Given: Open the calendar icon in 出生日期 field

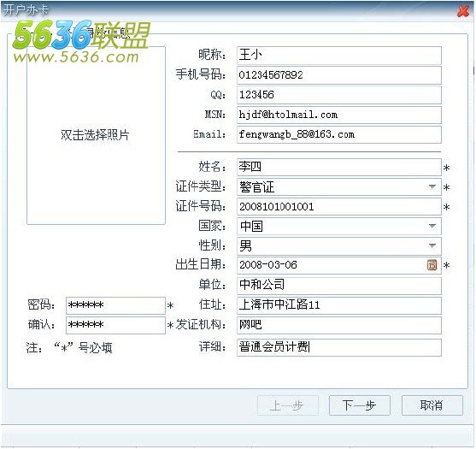Looking at the screenshot, I should point(432,265).
